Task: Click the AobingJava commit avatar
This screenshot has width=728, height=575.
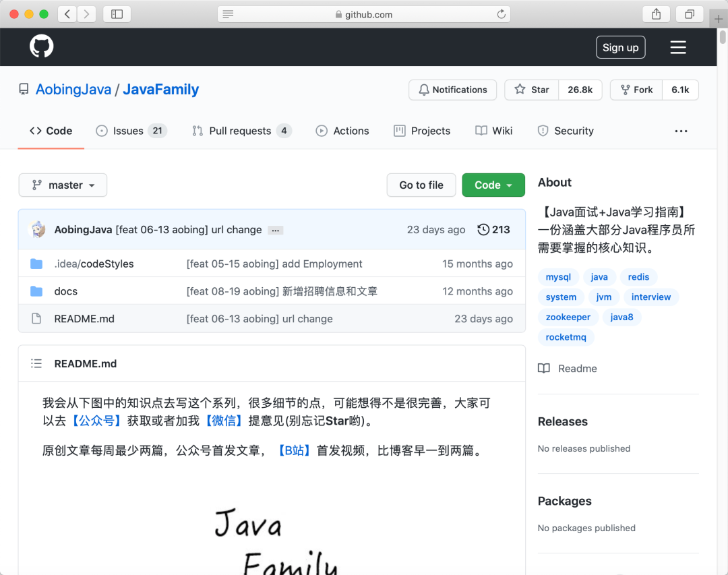Action: point(36,229)
